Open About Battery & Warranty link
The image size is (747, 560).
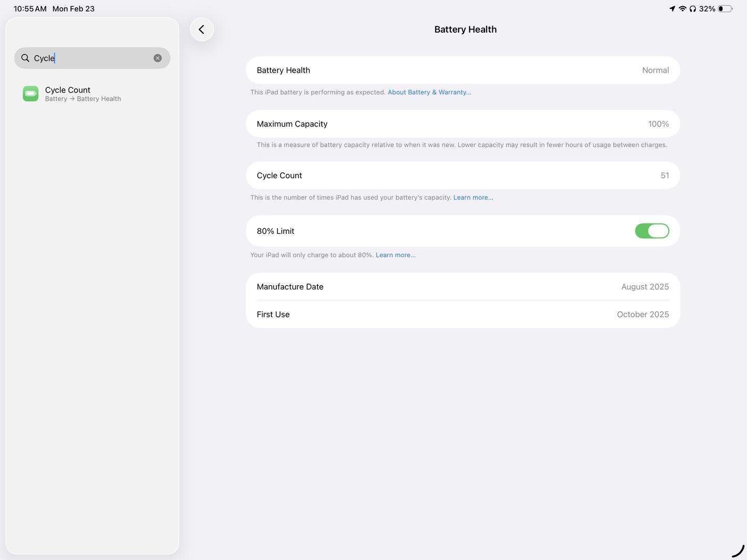click(x=429, y=92)
